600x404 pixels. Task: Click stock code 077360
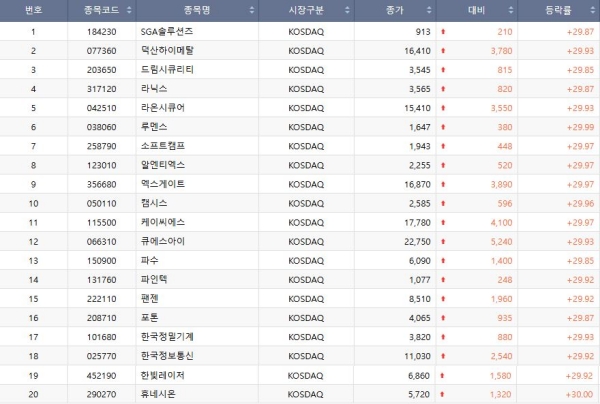(x=101, y=51)
